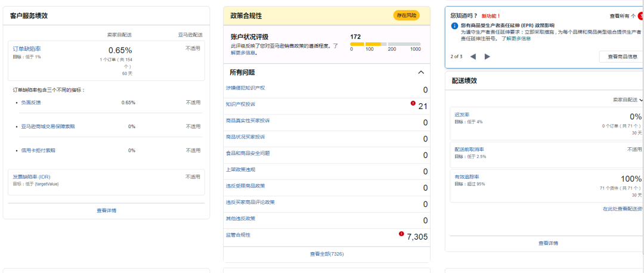Open 商品真实性买家投诉 issue row

pos(327,122)
